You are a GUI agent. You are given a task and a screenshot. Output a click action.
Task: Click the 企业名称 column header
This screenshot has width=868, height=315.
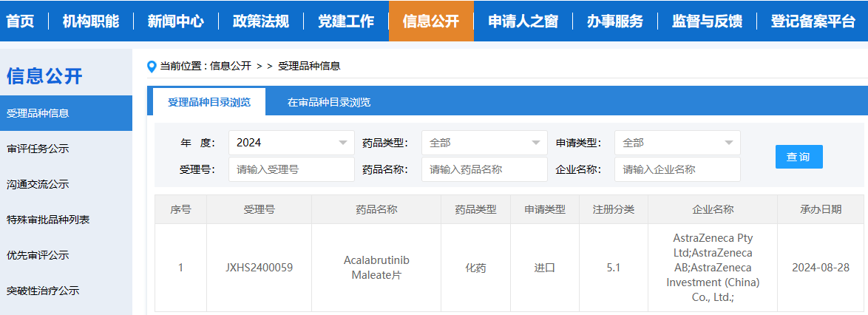tap(713, 210)
